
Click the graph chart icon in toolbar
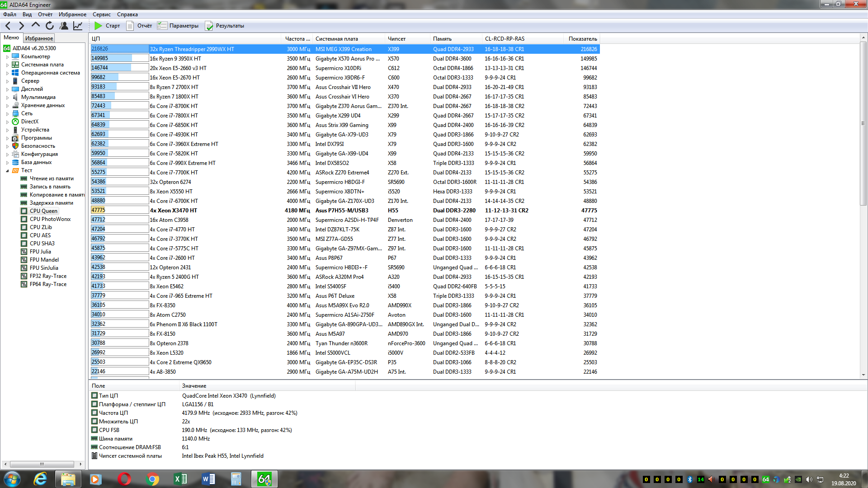(78, 26)
